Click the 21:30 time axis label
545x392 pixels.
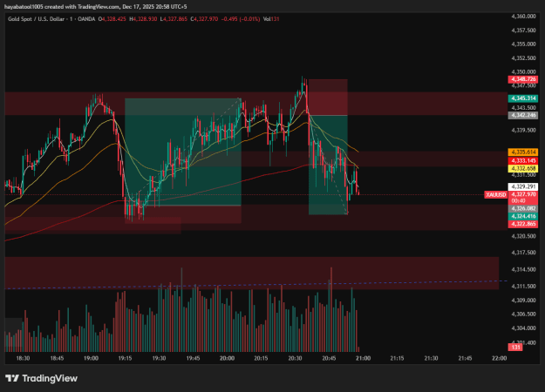[431, 358]
